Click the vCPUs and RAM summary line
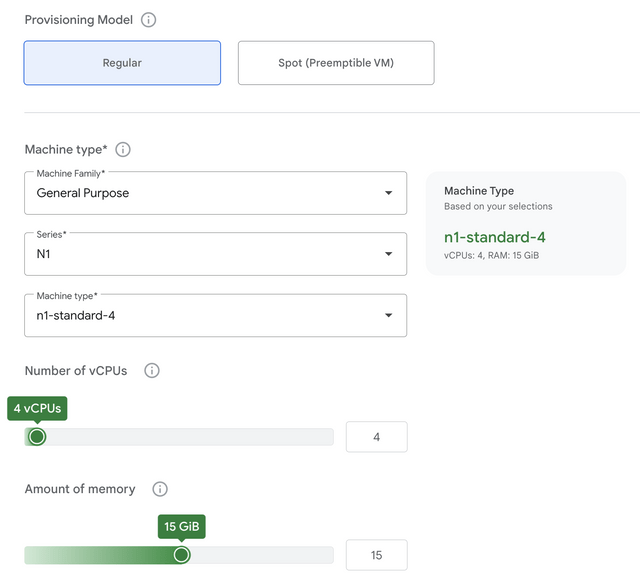Image resolution: width=640 pixels, height=587 pixels. pos(493,256)
